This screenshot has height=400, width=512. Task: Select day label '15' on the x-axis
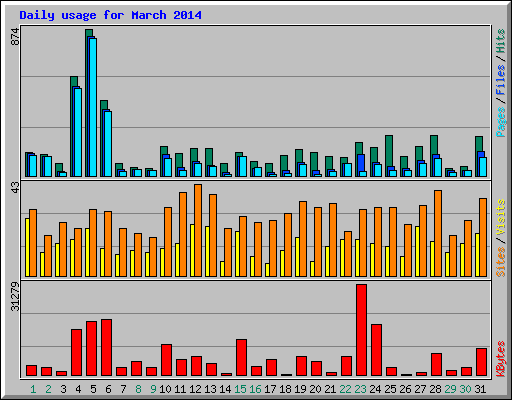[240, 389]
